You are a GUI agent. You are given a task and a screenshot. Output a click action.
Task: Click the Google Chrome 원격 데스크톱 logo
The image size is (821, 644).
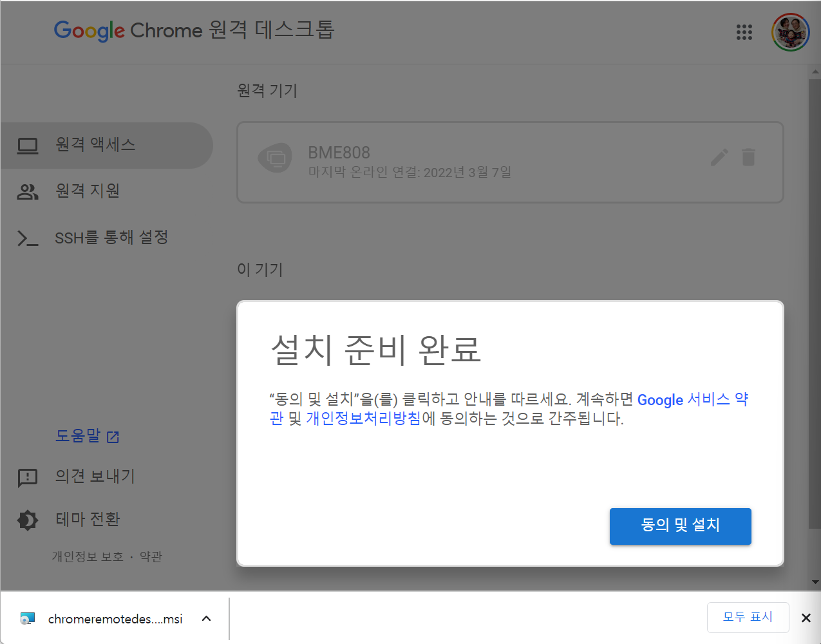(x=194, y=30)
